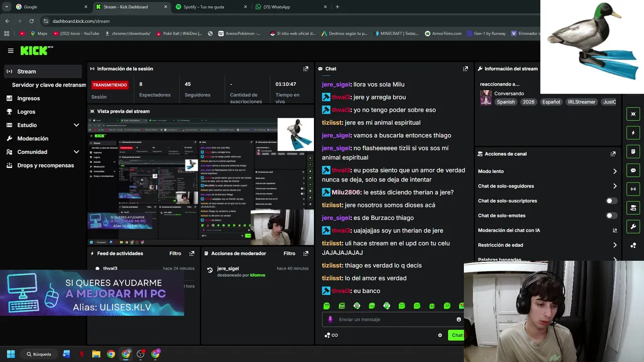
Task: Pop out the Acciones de moderador panel
Action: point(305,253)
